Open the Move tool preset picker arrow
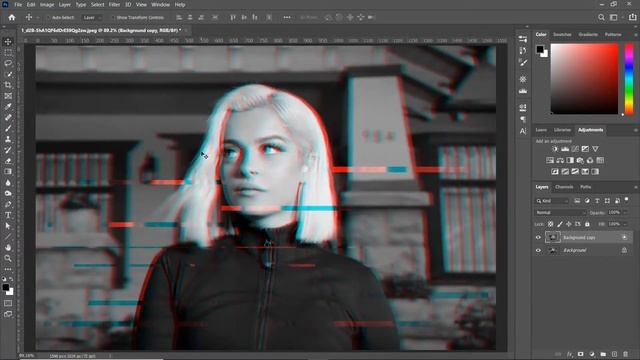The image size is (640, 360). coord(38,18)
